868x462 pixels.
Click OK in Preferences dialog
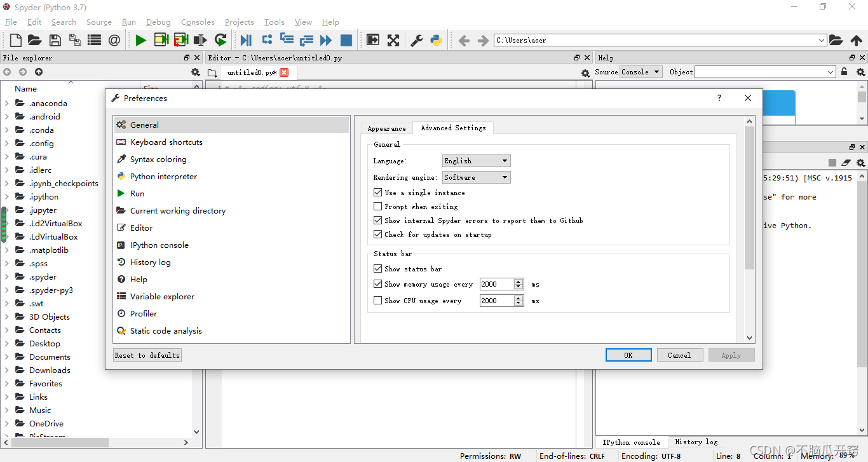tap(628, 355)
